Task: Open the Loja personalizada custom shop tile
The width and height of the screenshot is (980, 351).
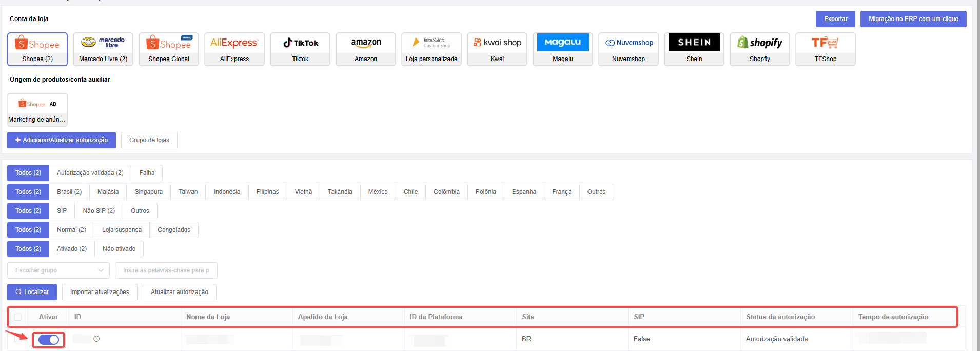Action: tap(432, 49)
